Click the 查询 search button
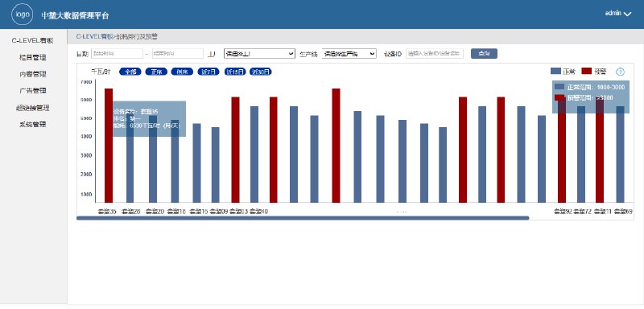 [484, 53]
